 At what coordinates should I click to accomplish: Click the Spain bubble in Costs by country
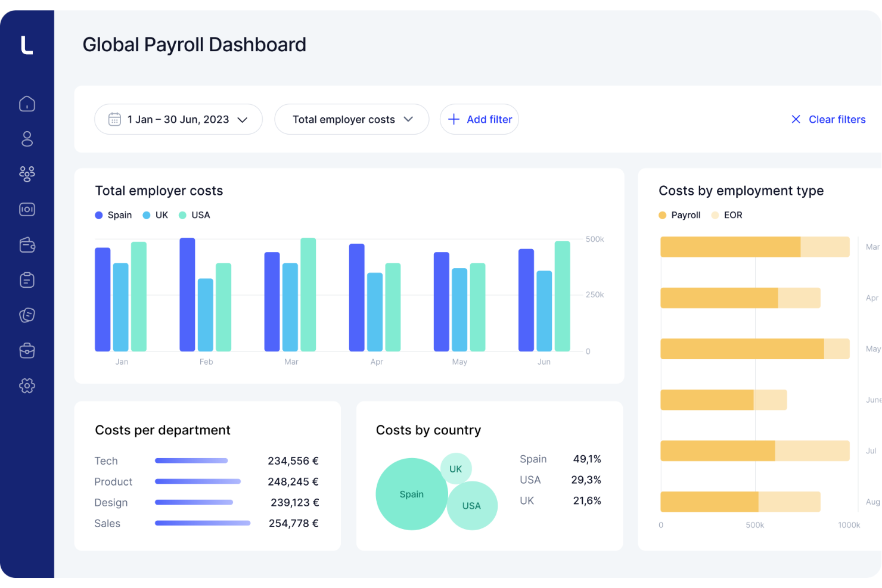pos(412,494)
